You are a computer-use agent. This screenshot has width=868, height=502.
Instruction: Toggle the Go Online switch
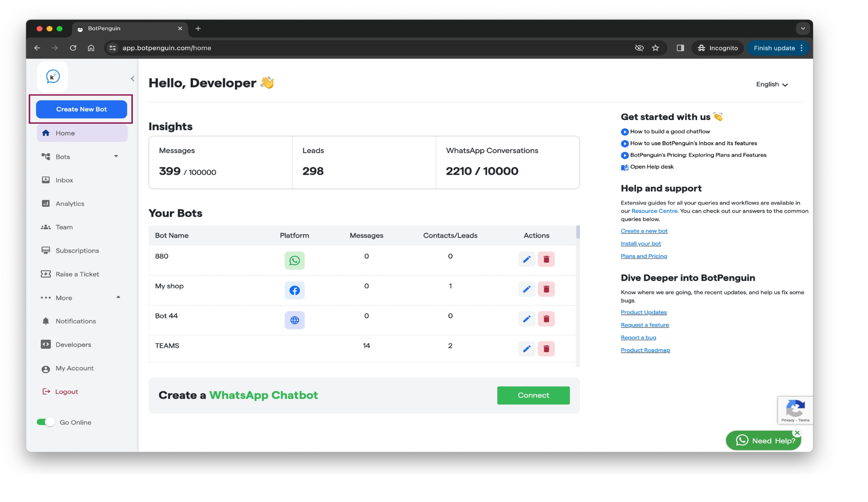pos(46,422)
